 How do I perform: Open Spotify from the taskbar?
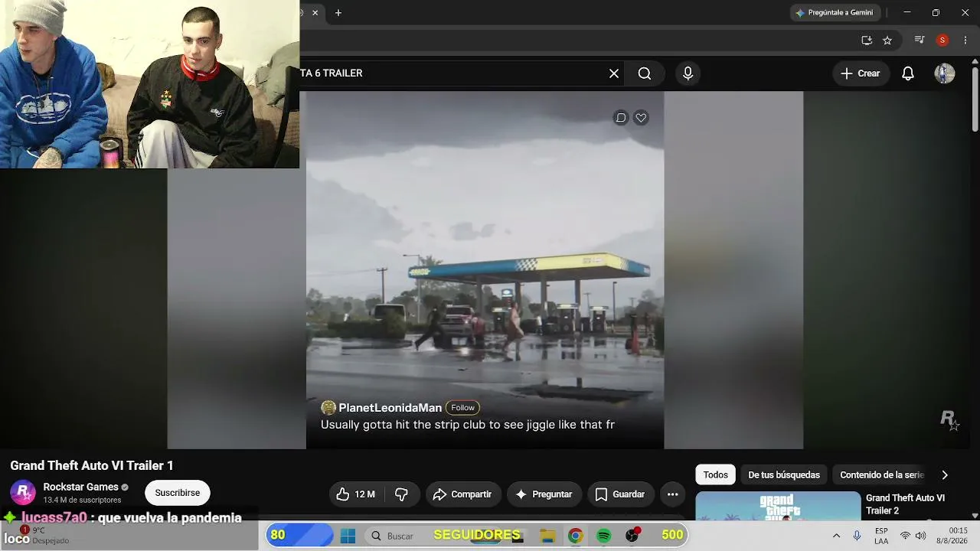[x=603, y=536]
